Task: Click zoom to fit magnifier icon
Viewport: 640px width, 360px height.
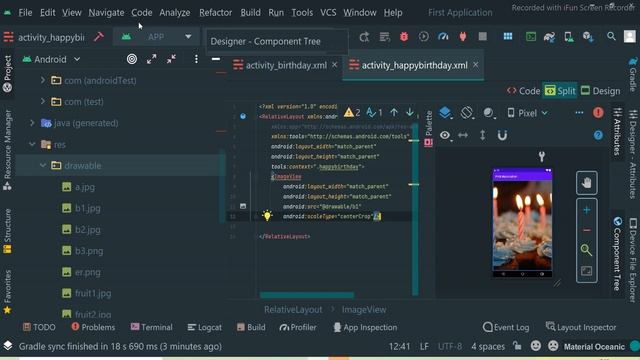Action: pos(587,250)
